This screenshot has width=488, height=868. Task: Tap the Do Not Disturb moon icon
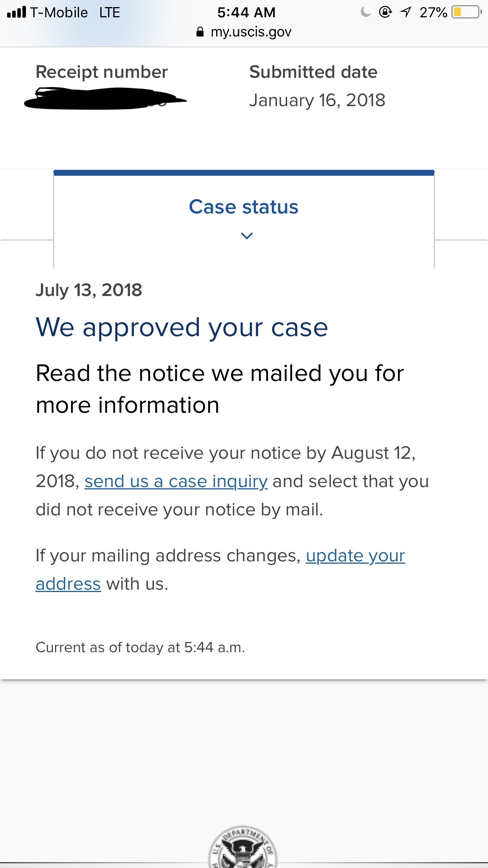pos(366,12)
